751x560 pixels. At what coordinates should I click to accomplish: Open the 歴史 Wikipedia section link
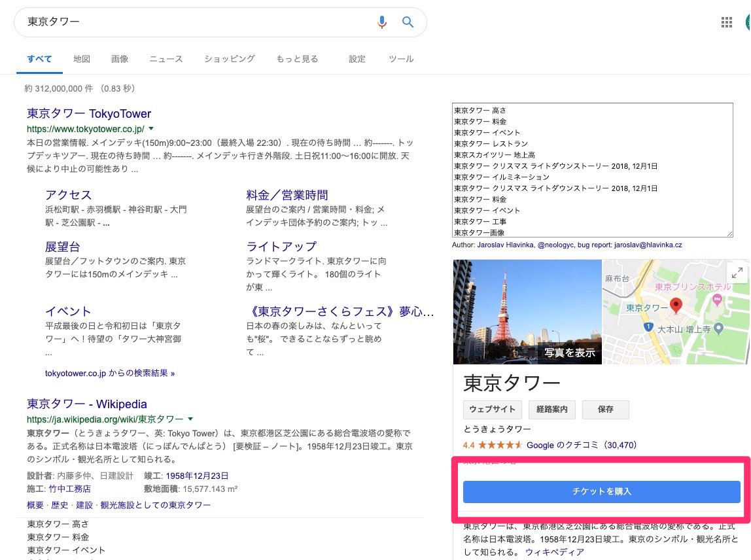click(60, 505)
